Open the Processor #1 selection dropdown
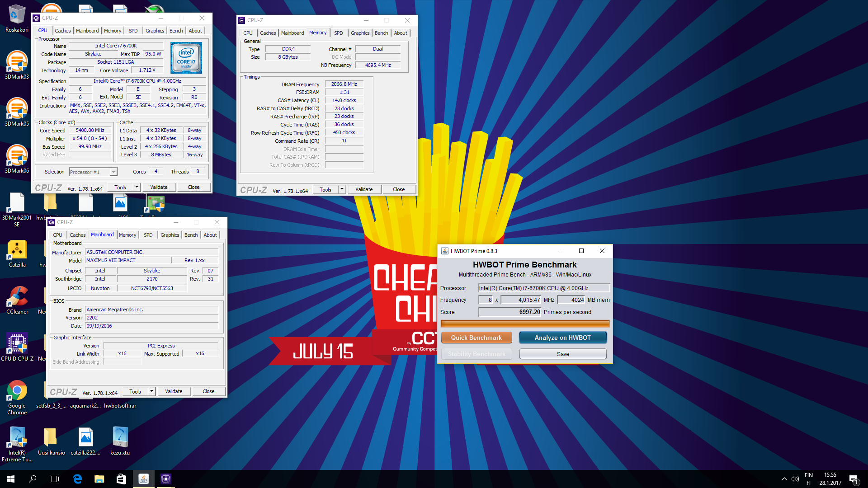The image size is (868, 488). (93, 172)
